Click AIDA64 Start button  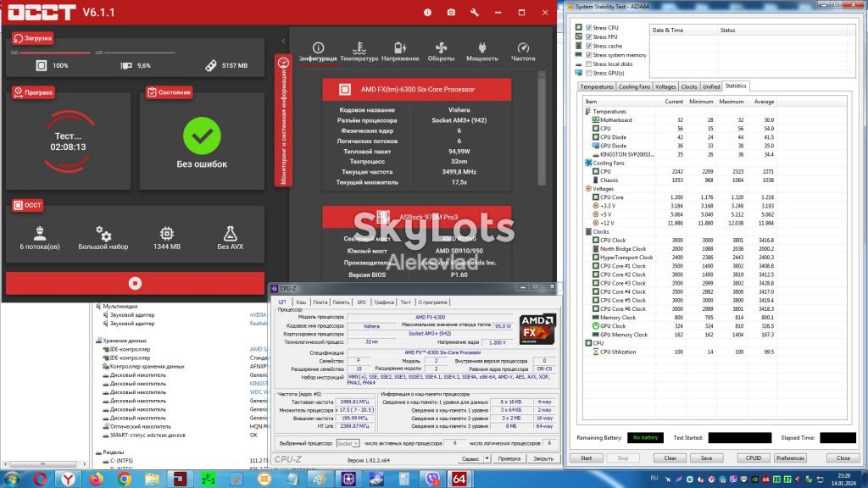click(x=587, y=458)
